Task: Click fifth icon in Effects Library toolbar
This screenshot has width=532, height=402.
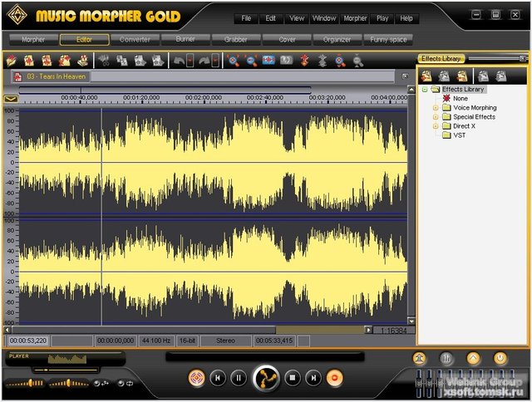Action: pos(501,76)
